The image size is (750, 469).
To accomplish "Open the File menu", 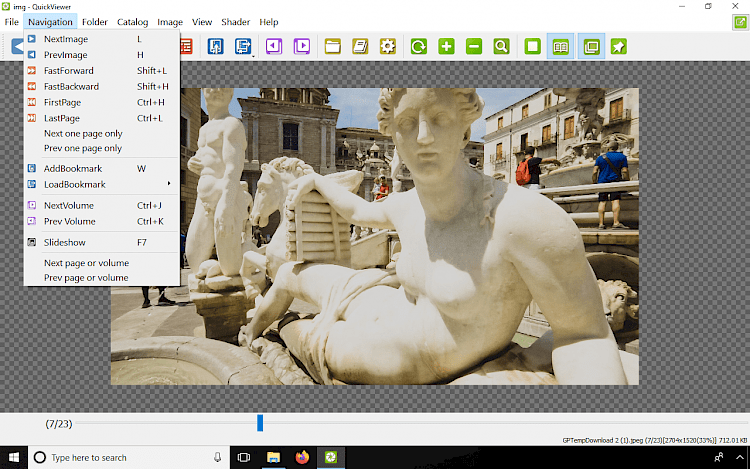I will point(11,22).
